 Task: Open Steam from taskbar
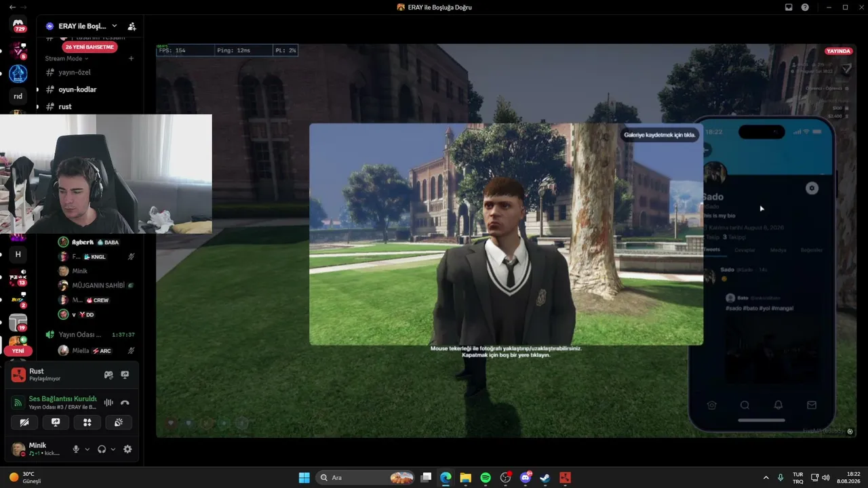[x=545, y=478]
